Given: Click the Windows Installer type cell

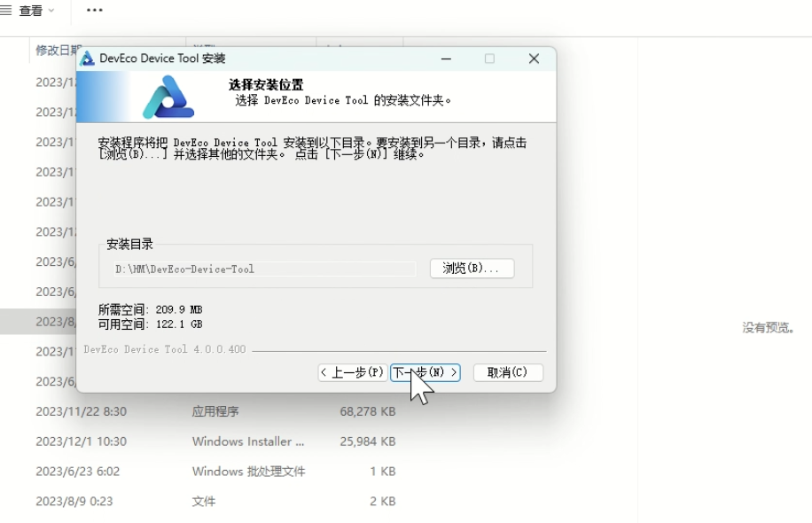Looking at the screenshot, I should (x=248, y=441).
